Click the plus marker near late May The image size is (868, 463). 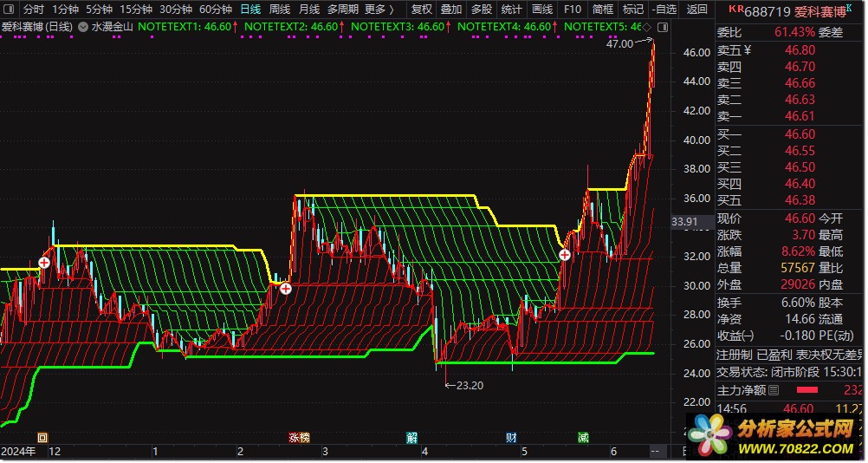[x=565, y=255]
